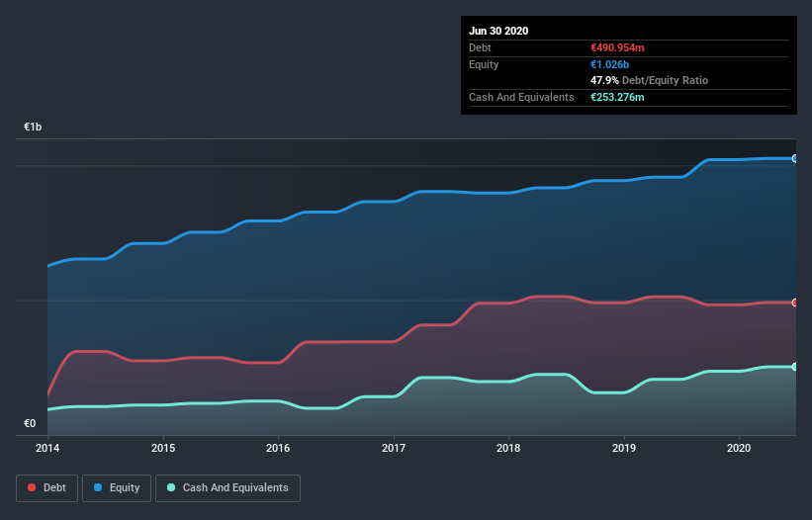Click the teal Cash And Equivalents legend dot
Image resolution: width=812 pixels, height=520 pixels.
tap(171, 487)
